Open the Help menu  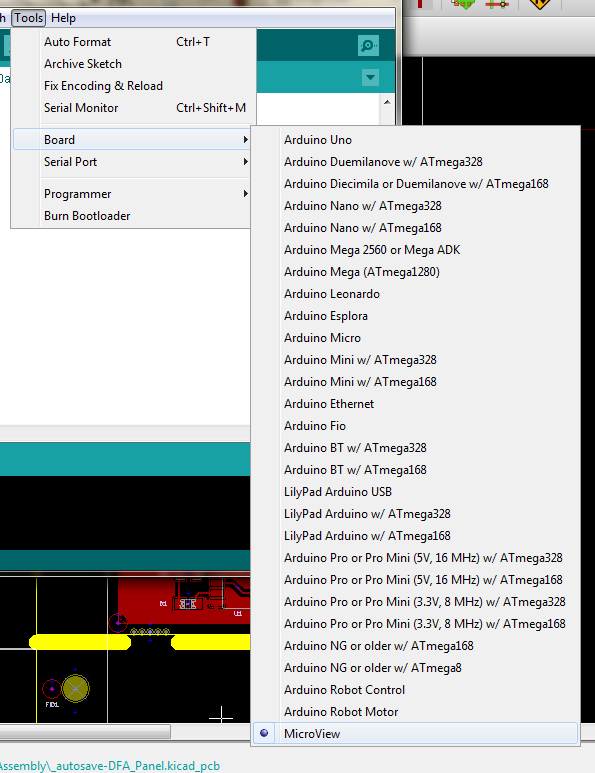(x=63, y=18)
